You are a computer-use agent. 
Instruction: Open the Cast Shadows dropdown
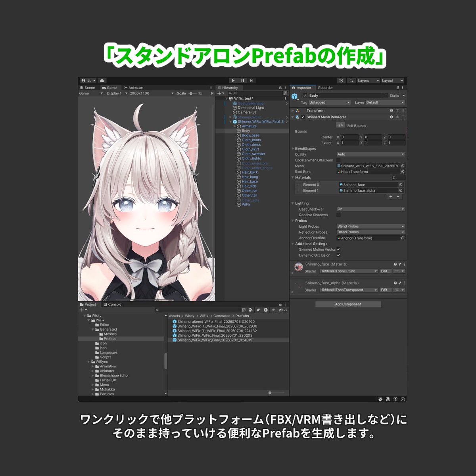coord(371,209)
